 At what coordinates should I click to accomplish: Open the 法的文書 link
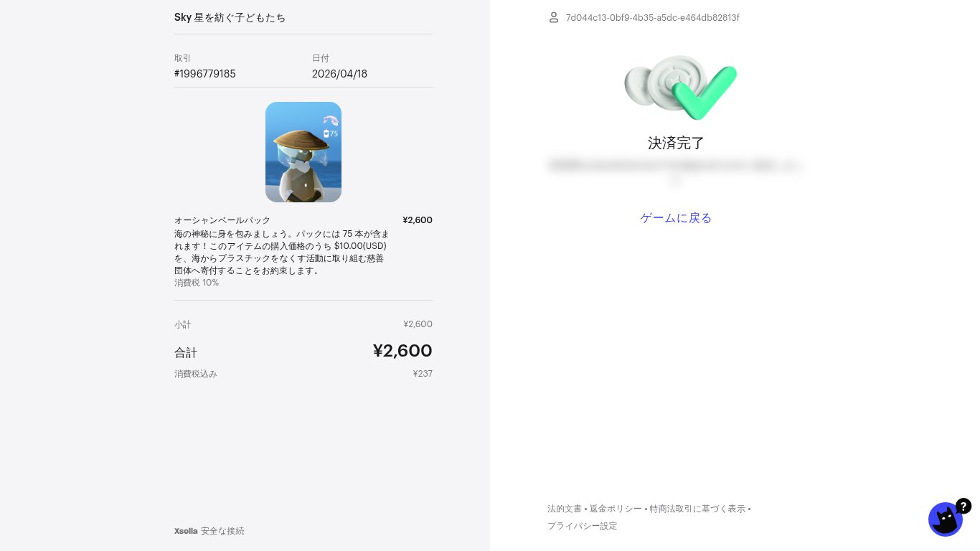(565, 509)
